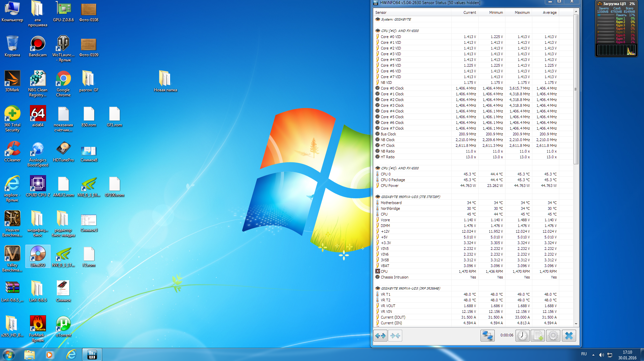Viewport: 644px width, 361px height.
Task: Select the CPUID CPU-Z shortcut
Action: click(38, 187)
